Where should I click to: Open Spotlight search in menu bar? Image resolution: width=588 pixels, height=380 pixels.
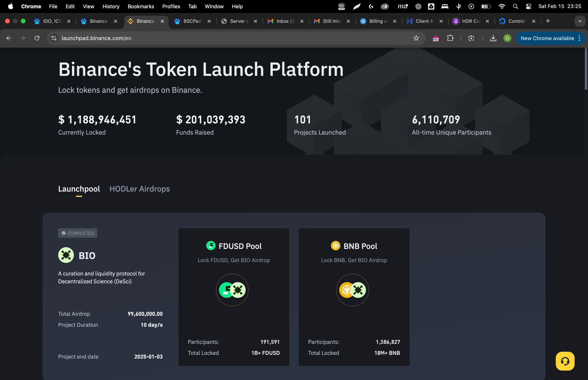[x=515, y=6]
